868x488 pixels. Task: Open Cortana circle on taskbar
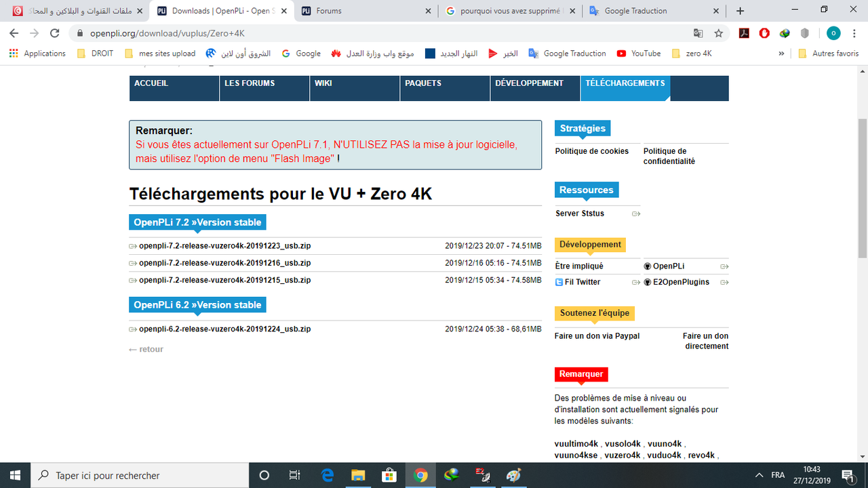click(x=264, y=475)
